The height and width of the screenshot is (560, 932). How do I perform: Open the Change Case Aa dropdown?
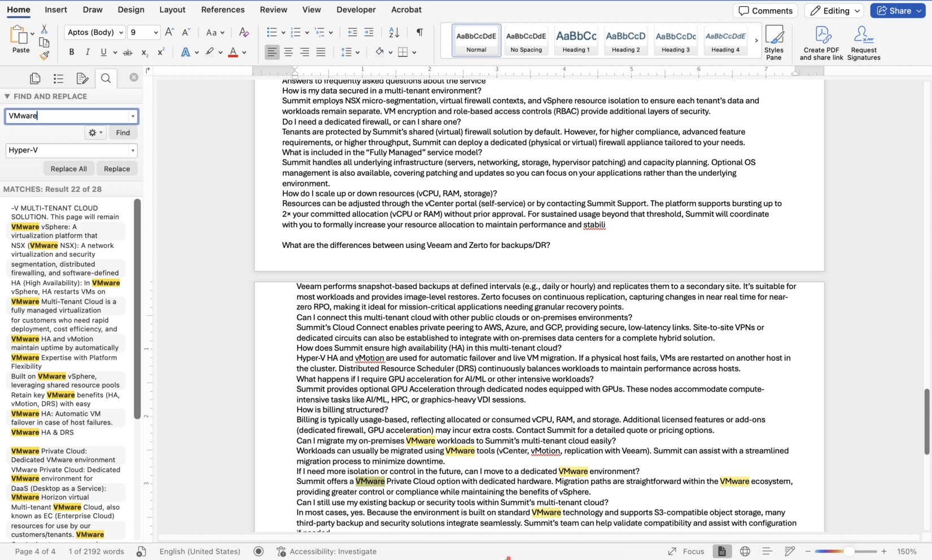215,32
